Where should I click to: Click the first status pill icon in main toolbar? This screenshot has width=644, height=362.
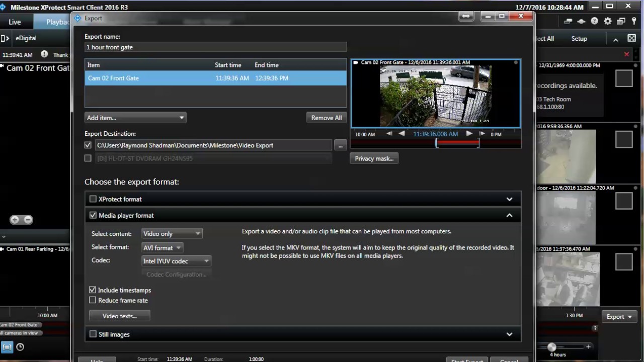click(x=568, y=22)
